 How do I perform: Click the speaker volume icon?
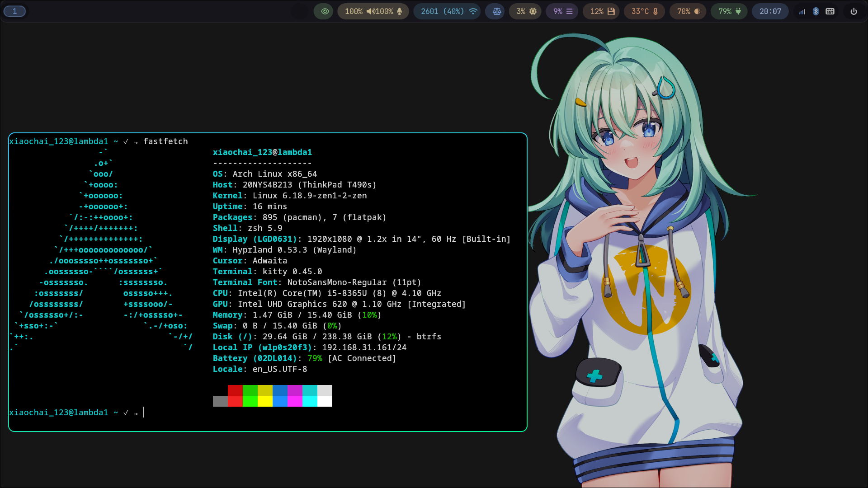click(370, 11)
